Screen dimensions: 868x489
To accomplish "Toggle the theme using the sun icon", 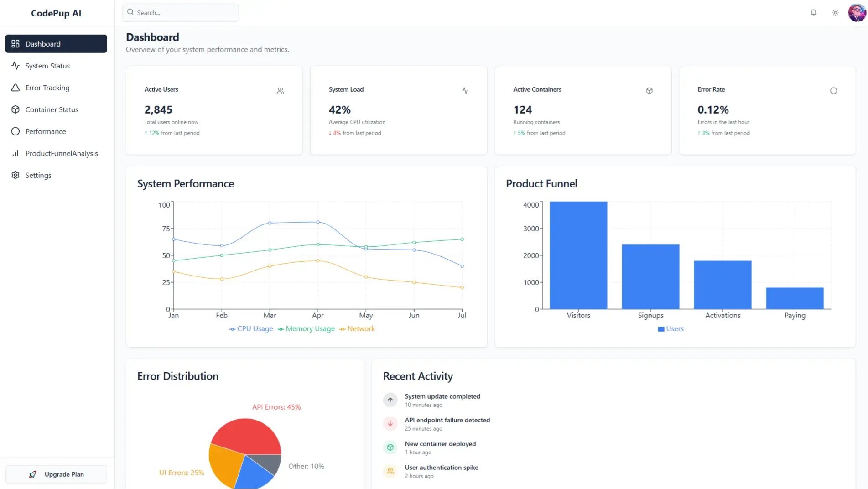I will click(x=835, y=12).
